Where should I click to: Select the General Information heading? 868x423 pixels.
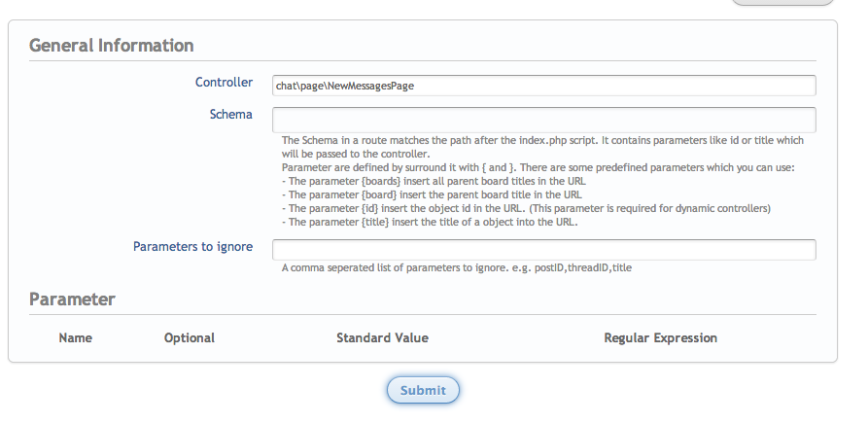coord(112,46)
